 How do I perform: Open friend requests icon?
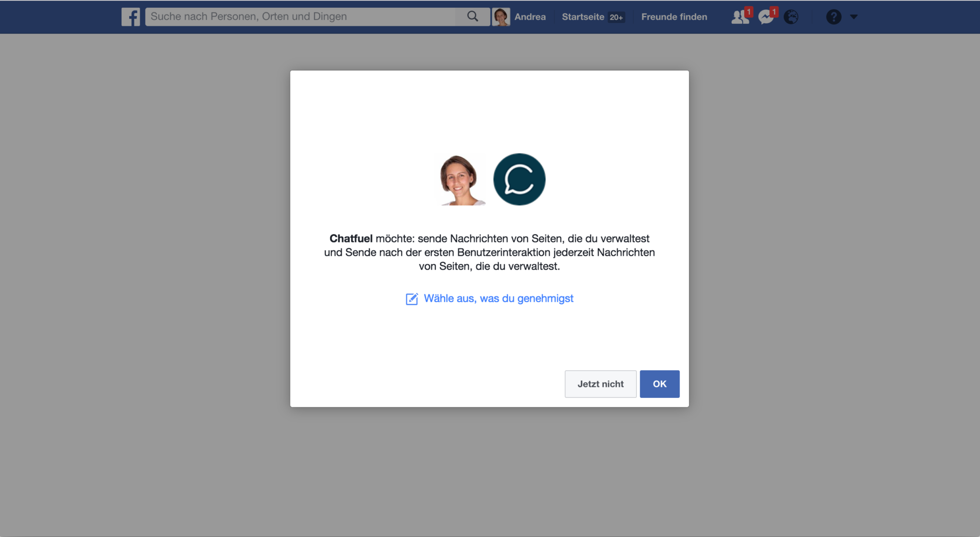point(741,17)
